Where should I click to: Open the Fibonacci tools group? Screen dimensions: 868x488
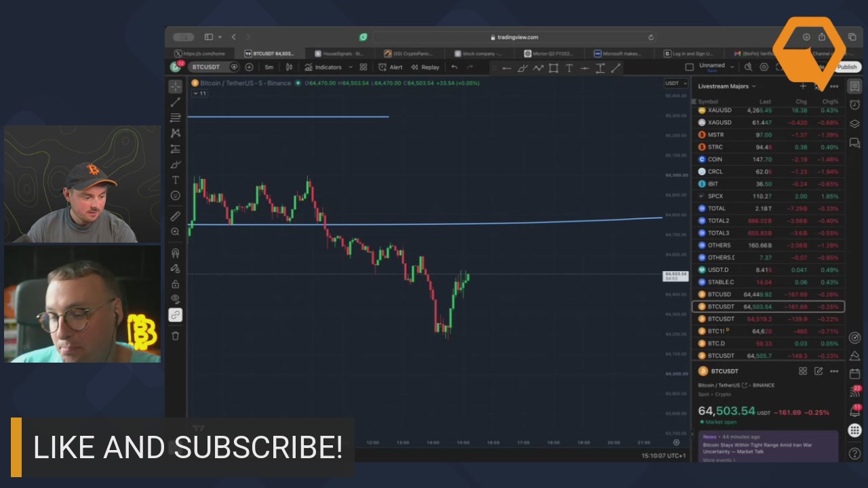pyautogui.click(x=176, y=118)
